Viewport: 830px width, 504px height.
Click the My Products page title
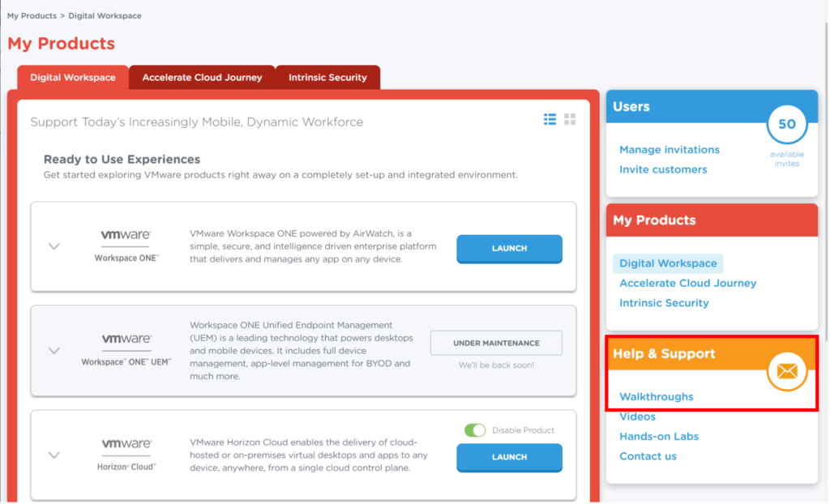(61, 44)
